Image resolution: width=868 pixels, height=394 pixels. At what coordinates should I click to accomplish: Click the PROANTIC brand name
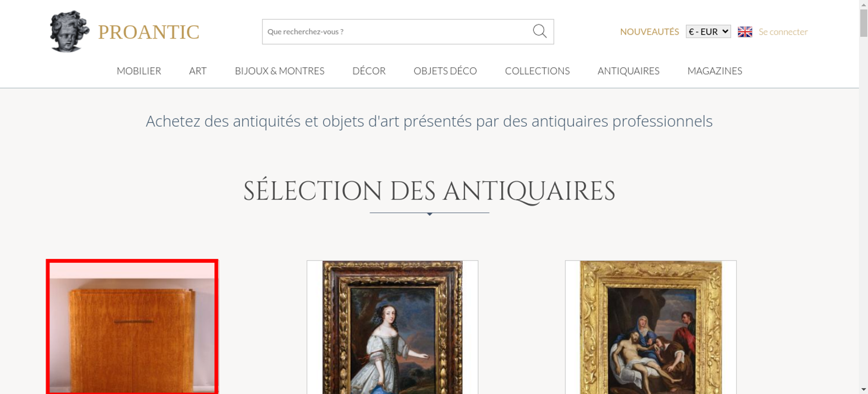coord(149,32)
